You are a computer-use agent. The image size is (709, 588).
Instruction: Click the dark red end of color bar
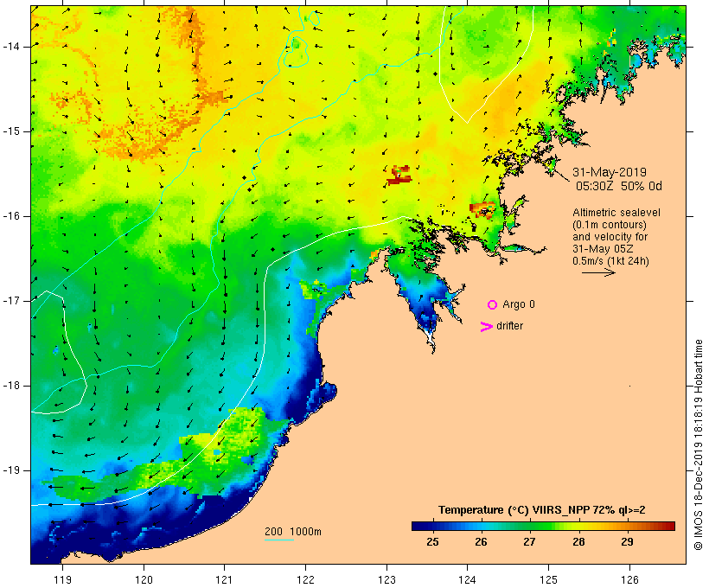coord(670,526)
